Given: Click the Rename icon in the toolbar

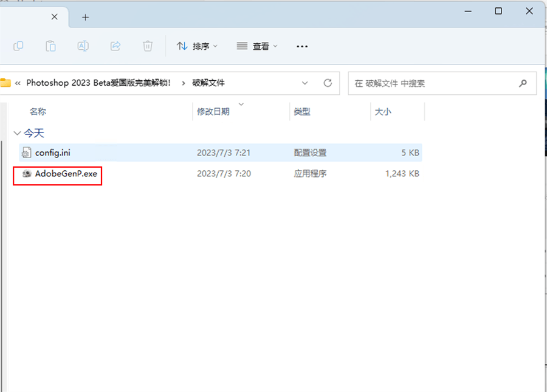Looking at the screenshot, I should (x=83, y=46).
